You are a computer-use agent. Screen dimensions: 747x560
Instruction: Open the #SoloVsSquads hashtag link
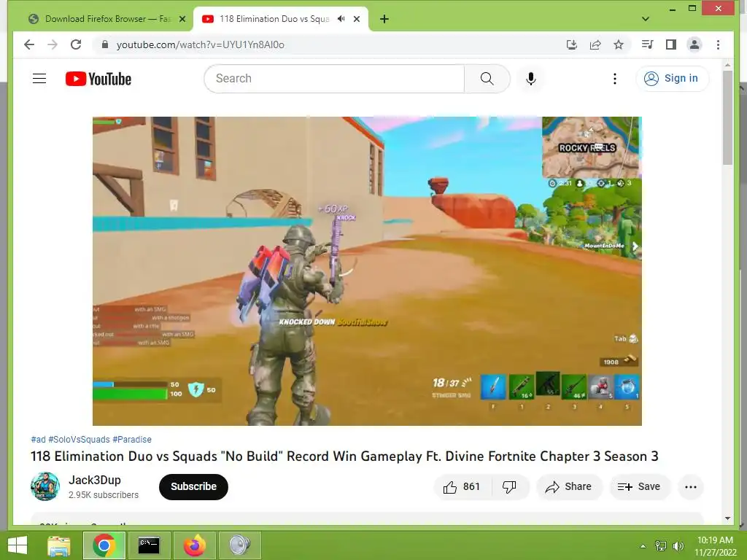(79, 440)
